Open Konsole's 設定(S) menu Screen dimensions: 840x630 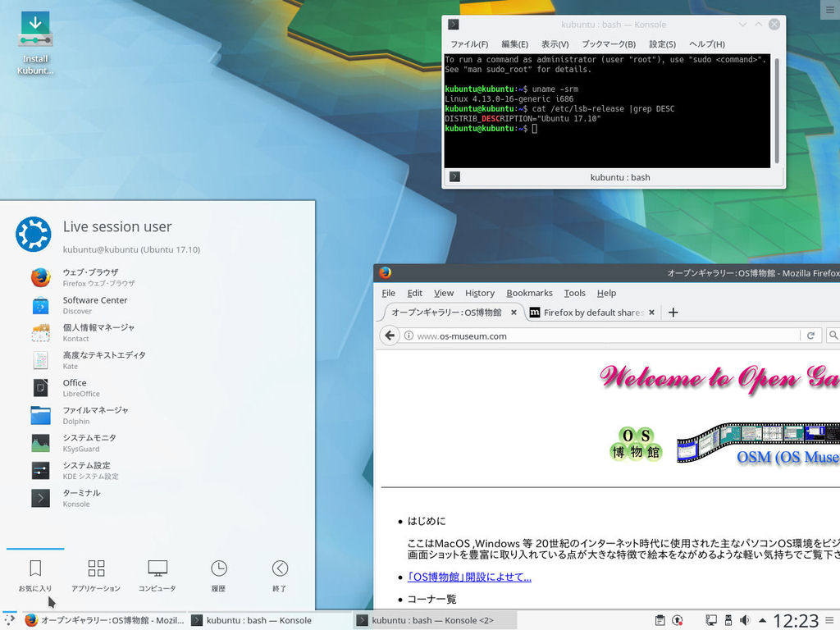tap(663, 44)
